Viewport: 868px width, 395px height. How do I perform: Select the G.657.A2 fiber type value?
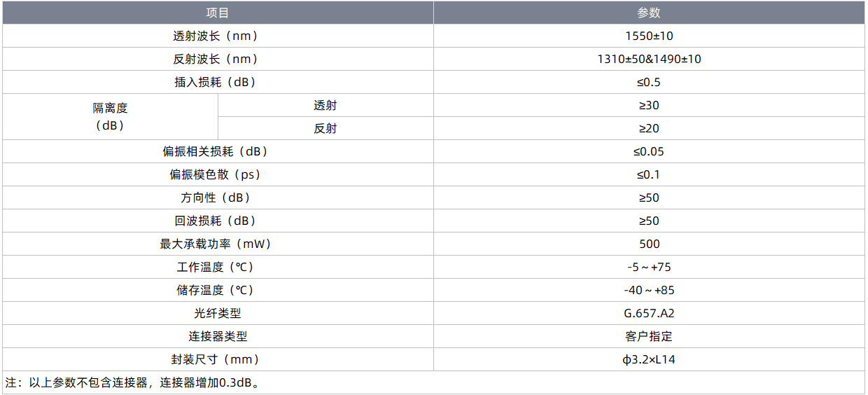pos(649,313)
